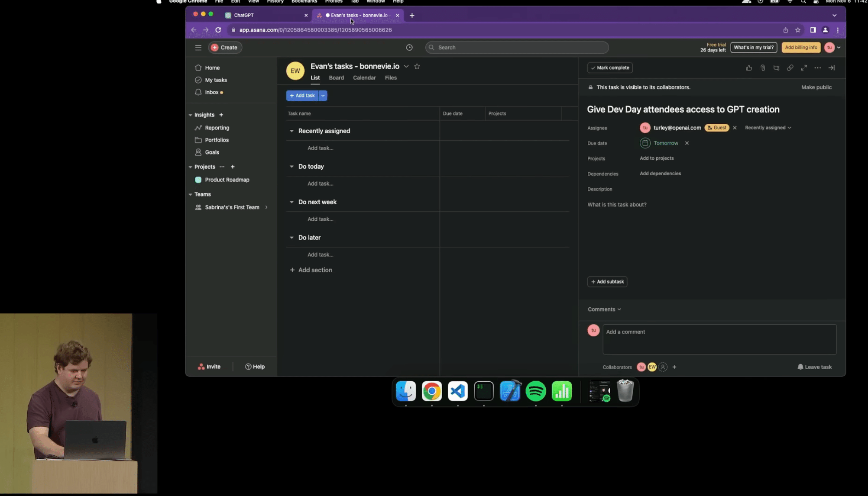Open task in full screen view
The image size is (868, 496).
tap(804, 68)
